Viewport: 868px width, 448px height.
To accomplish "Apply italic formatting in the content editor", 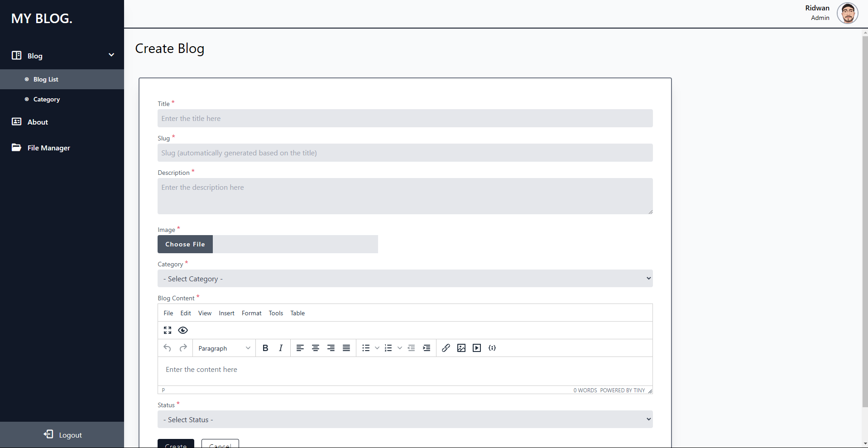I will pos(280,348).
